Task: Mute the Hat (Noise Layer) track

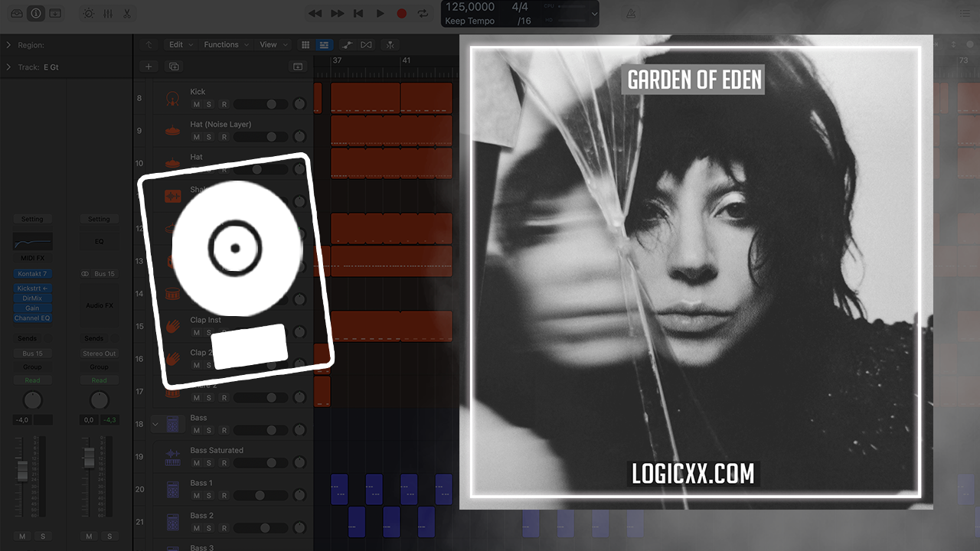Action: coord(196,137)
